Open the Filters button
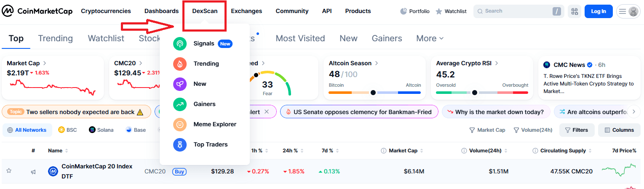Screen dimensions: 644x189 click(x=577, y=130)
